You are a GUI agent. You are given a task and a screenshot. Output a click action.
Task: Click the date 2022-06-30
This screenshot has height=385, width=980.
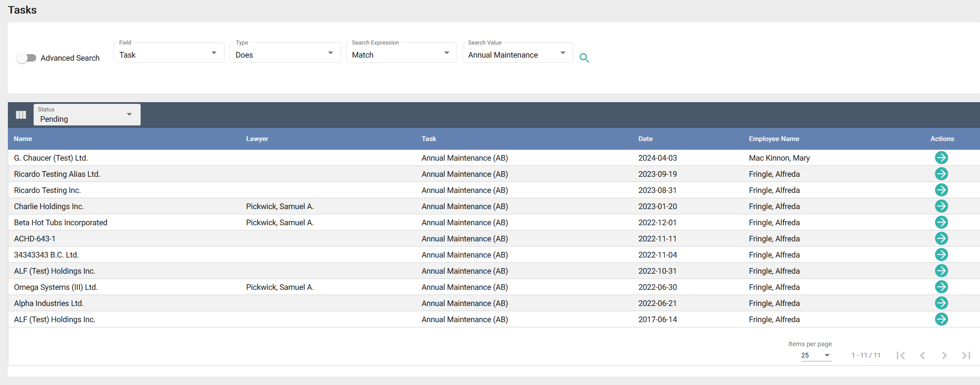(658, 287)
